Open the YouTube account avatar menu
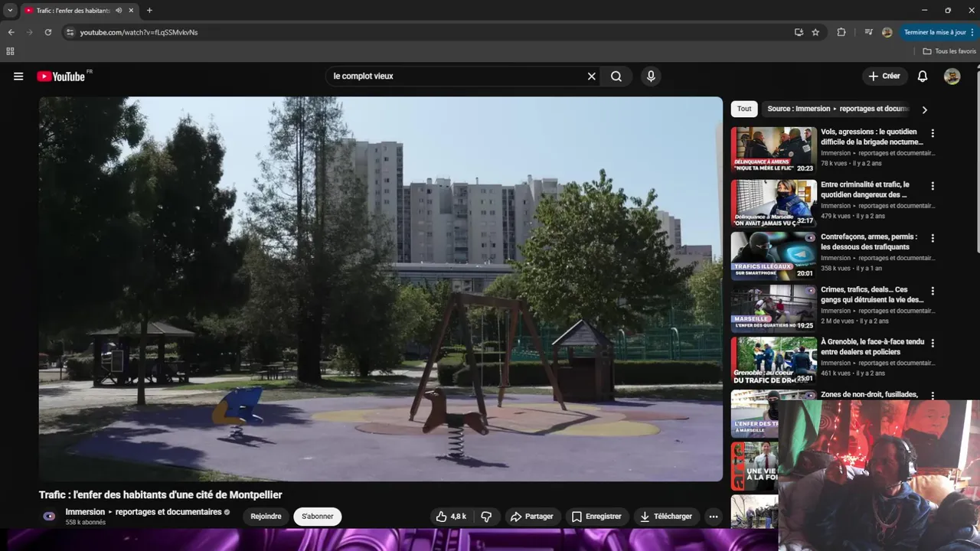 pyautogui.click(x=952, y=77)
